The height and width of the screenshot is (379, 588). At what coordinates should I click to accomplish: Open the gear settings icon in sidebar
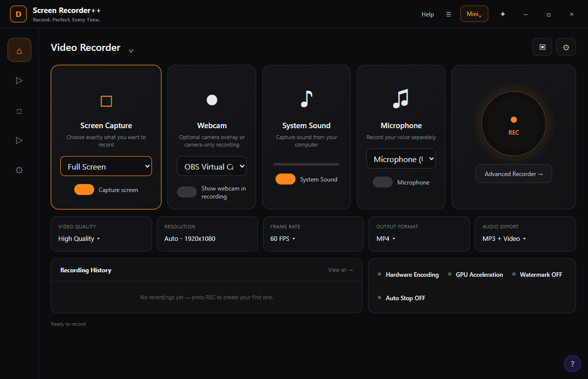click(x=19, y=170)
